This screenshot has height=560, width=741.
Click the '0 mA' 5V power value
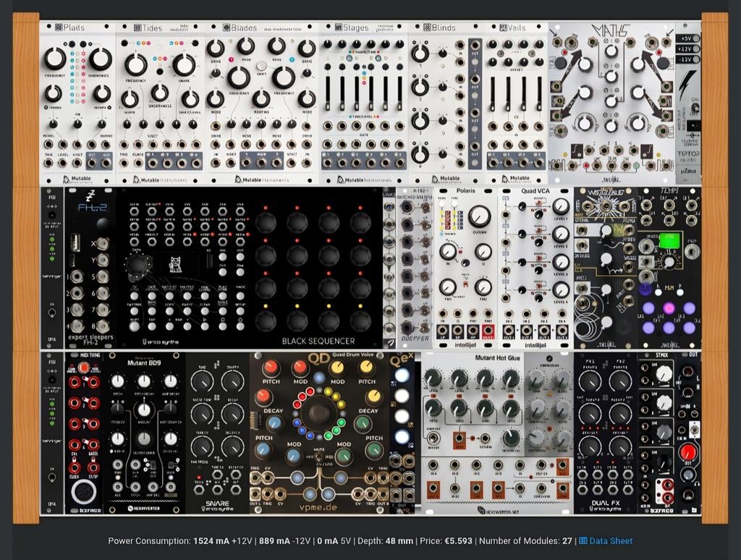(328, 540)
